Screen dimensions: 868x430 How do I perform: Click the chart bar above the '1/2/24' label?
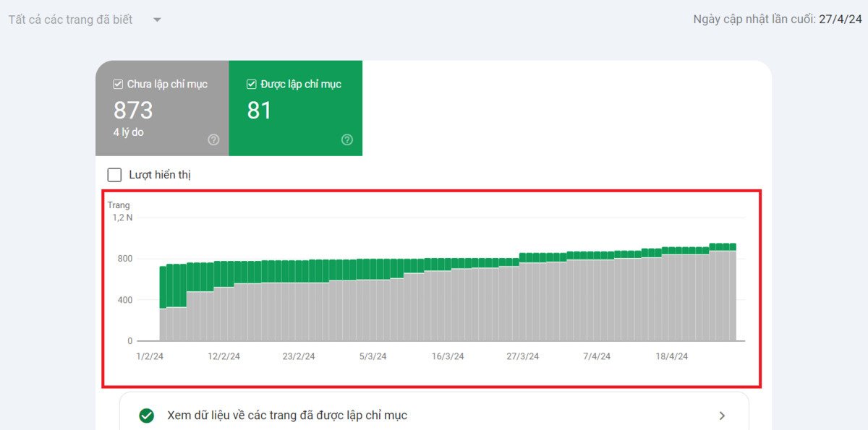pos(163,304)
